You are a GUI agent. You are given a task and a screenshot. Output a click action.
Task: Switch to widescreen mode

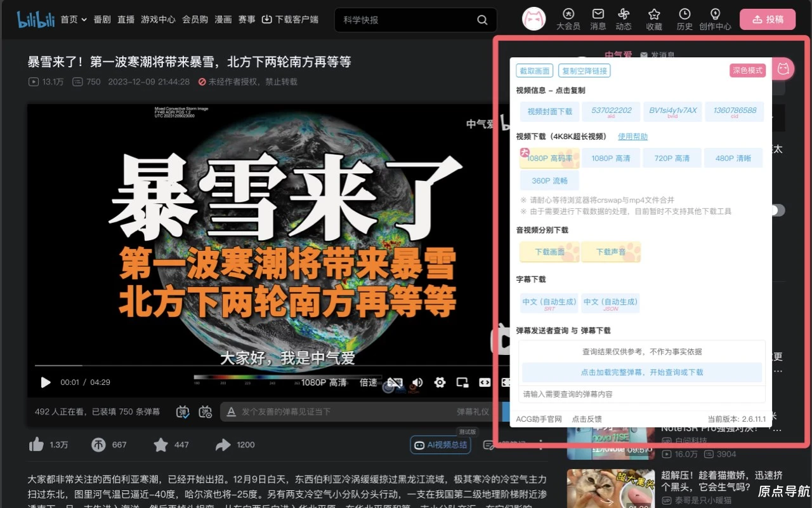tap(485, 382)
